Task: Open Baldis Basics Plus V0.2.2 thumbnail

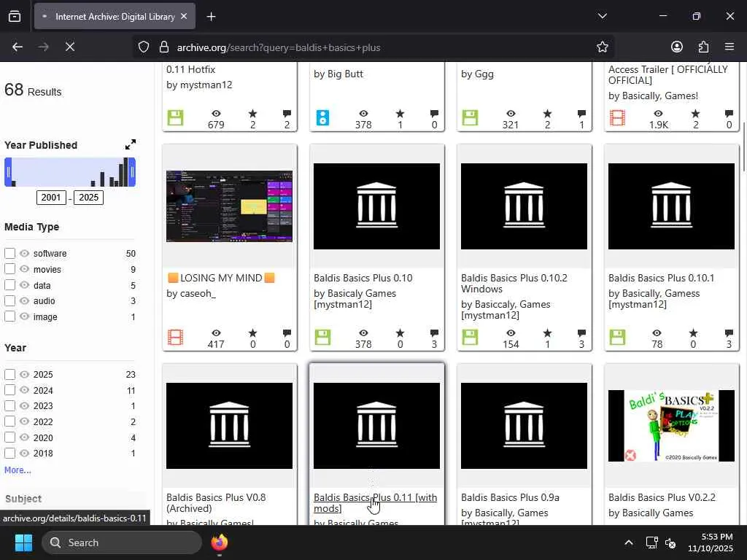Action: pos(671,426)
